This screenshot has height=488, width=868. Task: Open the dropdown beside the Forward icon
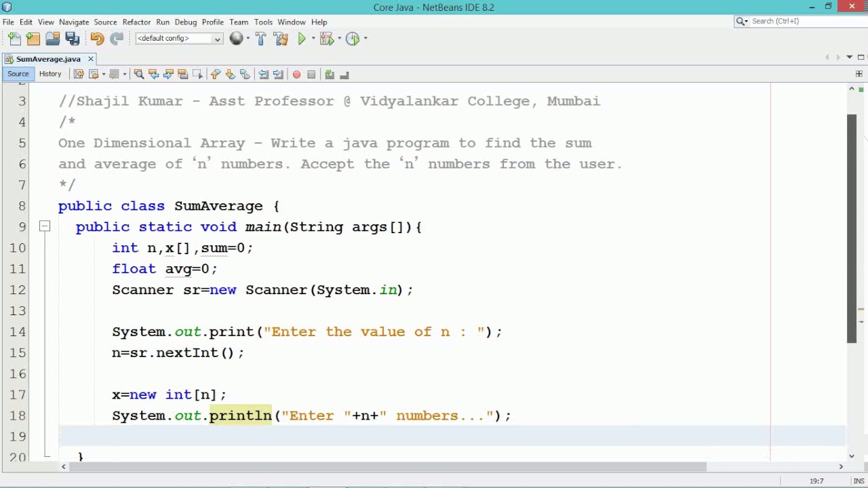tap(124, 75)
